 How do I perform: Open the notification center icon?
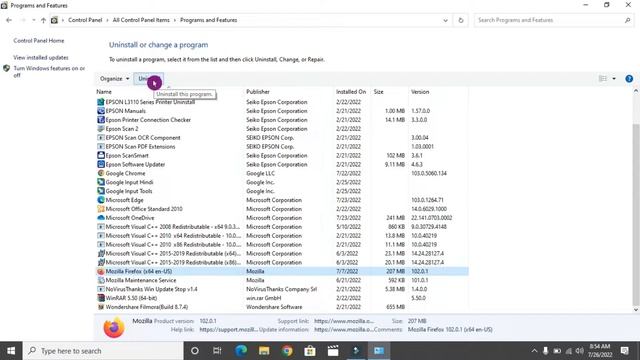point(624,351)
